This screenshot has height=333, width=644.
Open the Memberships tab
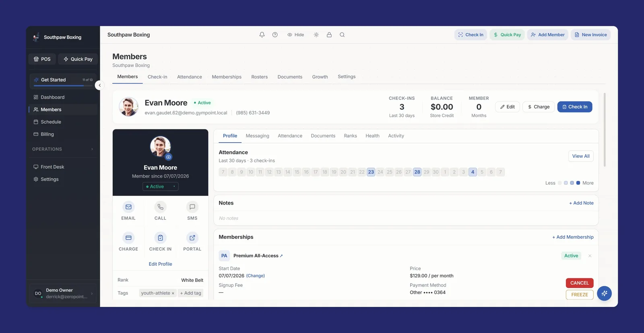[x=227, y=77]
